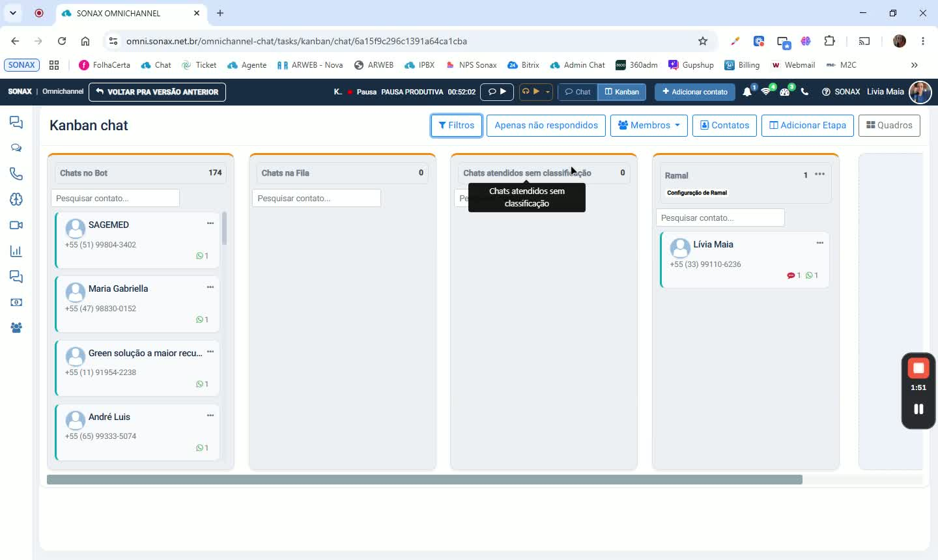Click Adicionar contato button
This screenshot has height=560, width=938.
[x=694, y=92]
